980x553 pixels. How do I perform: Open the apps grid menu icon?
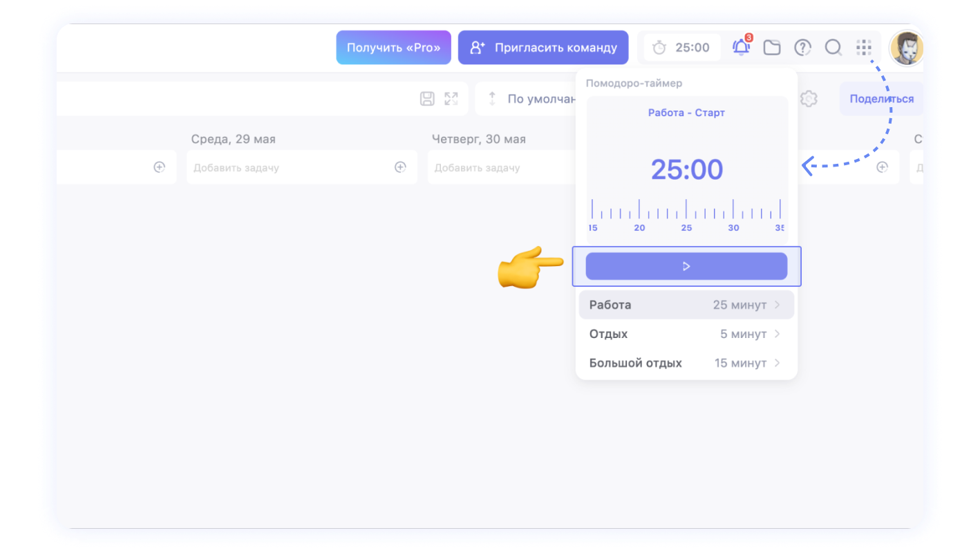coord(863,48)
